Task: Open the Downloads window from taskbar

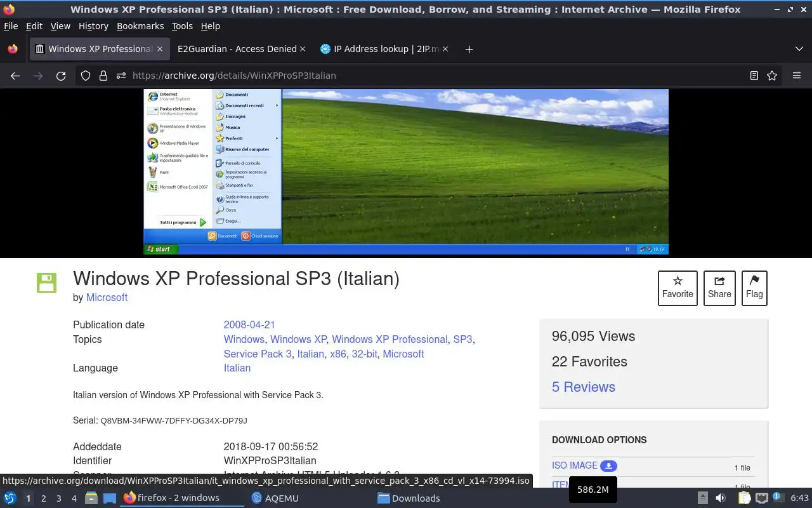Action: pyautogui.click(x=409, y=498)
